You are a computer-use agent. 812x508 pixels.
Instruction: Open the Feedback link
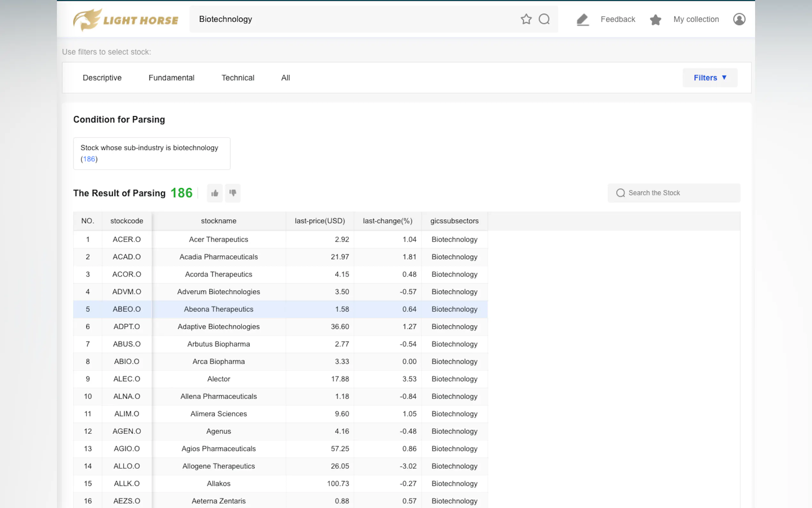click(618, 19)
